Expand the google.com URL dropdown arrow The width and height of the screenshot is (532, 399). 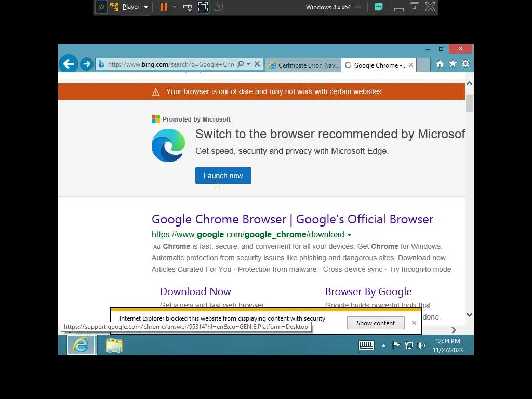click(x=350, y=235)
